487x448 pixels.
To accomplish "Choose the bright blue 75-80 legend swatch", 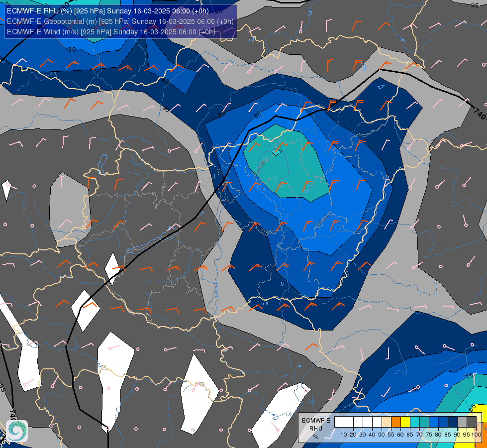I will coord(434,422).
